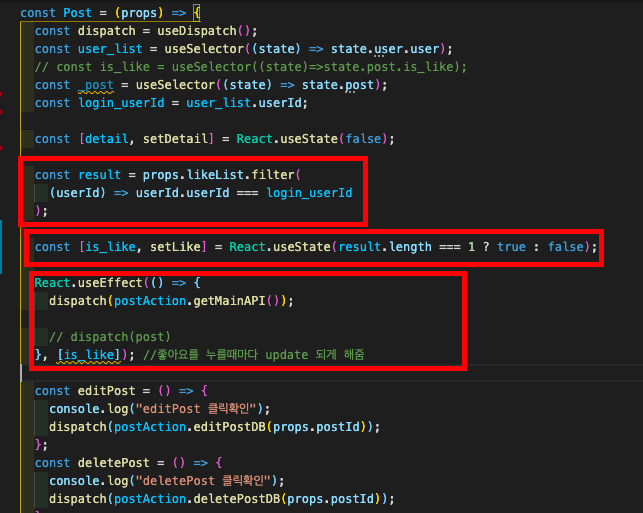Click 'useDispatch' in the dispatch line
Screen dimensions: 643x513
tap(197, 31)
